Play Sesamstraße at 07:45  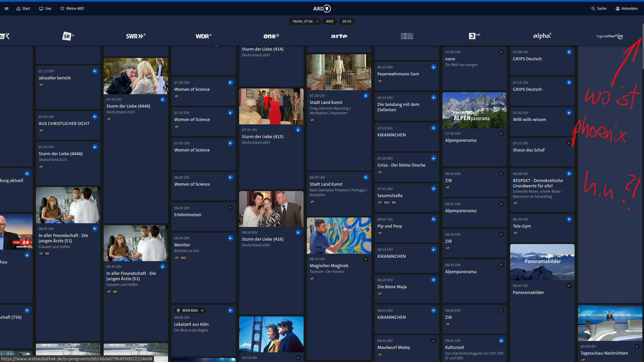point(434,189)
